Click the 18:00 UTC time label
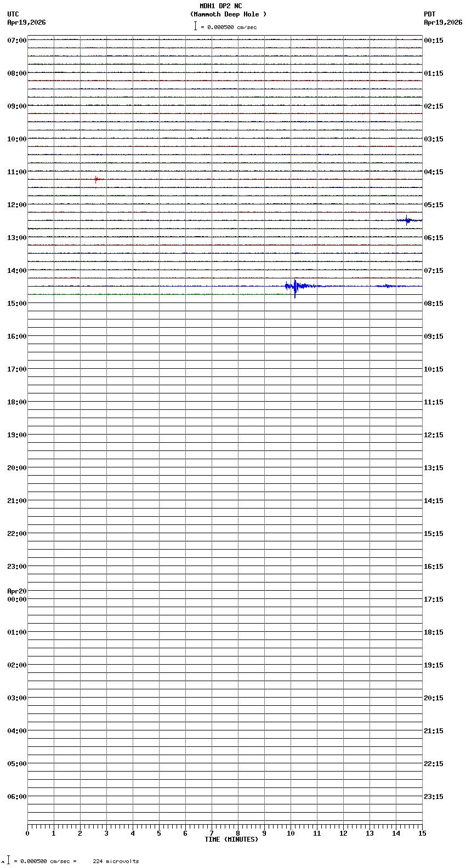 (x=17, y=402)
